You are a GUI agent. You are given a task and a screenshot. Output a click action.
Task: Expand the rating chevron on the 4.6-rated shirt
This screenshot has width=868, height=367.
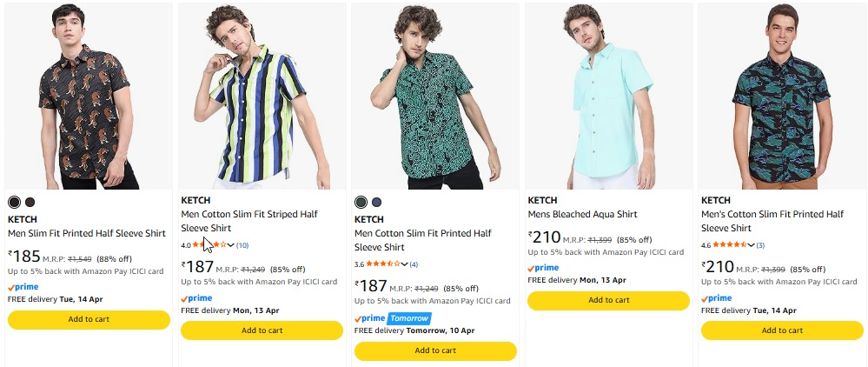click(752, 245)
